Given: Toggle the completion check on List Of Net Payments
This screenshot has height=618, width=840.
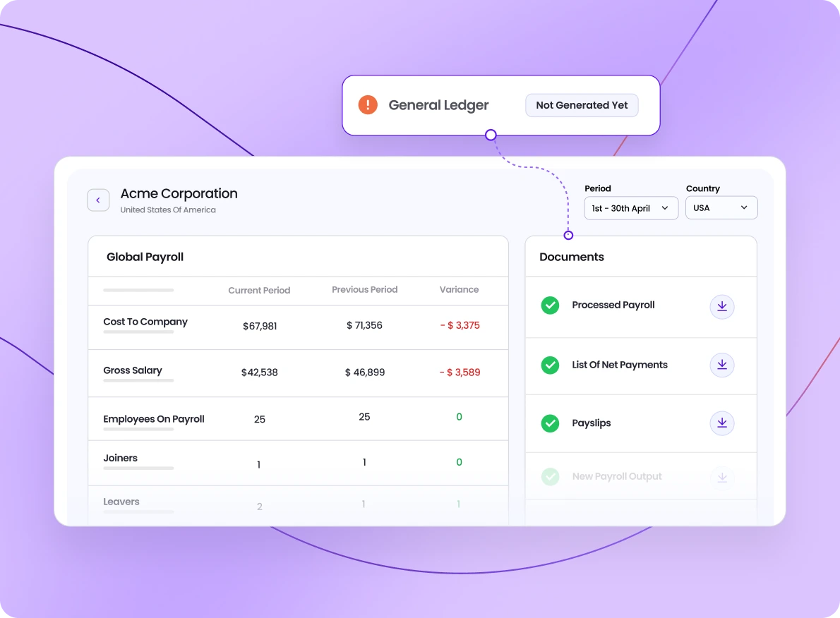Looking at the screenshot, I should tap(550, 365).
